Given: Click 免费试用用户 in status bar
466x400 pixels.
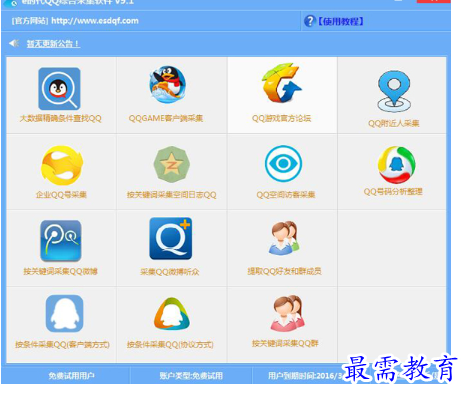Looking at the screenshot, I should point(71,376).
